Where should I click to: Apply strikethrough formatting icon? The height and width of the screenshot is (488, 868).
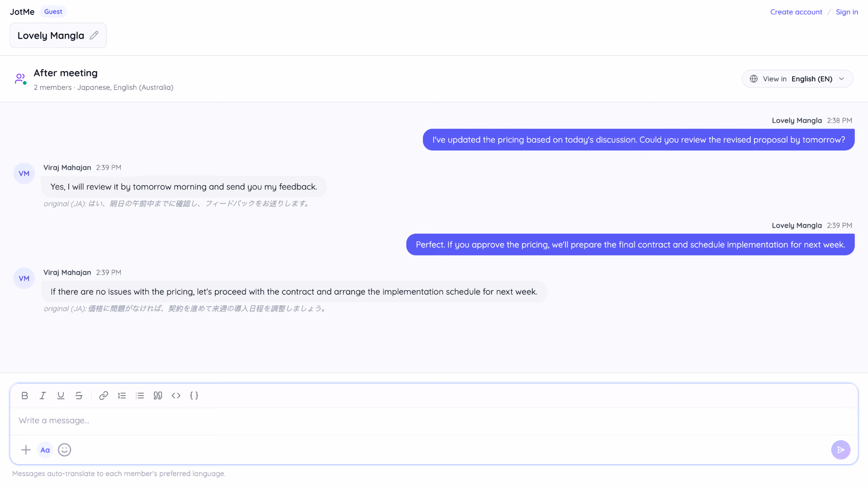[x=79, y=396]
